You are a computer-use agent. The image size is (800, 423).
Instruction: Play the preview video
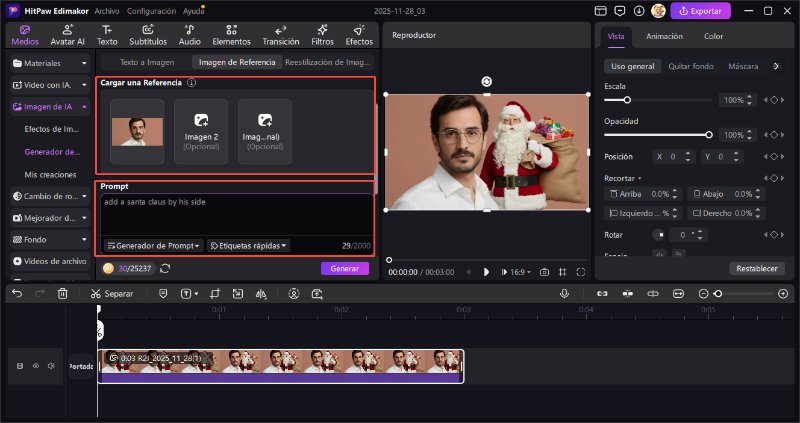coord(486,272)
